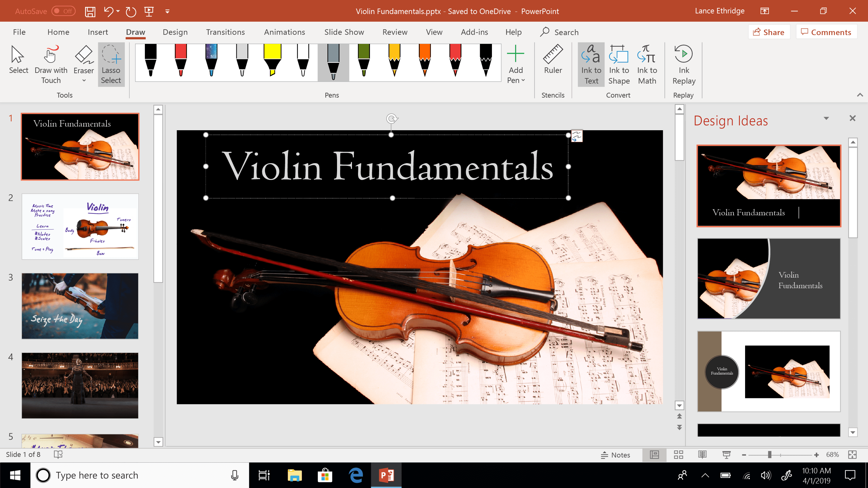
Task: Open the Comments pane button
Action: (x=826, y=32)
